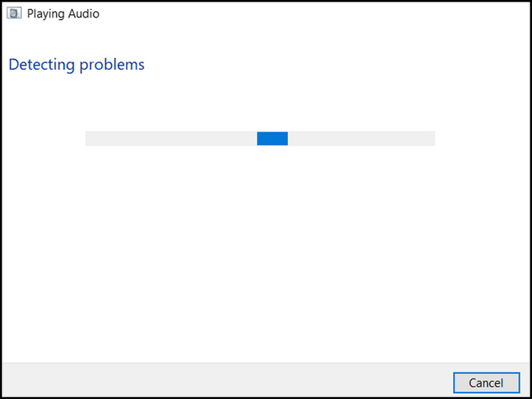The height and width of the screenshot is (399, 532).
Task: Click the marquee progress bar
Action: tap(260, 138)
